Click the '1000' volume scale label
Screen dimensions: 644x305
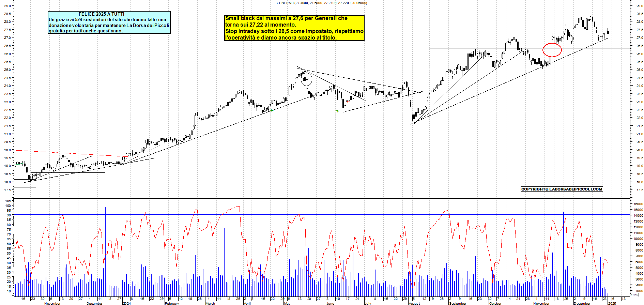point(639,291)
